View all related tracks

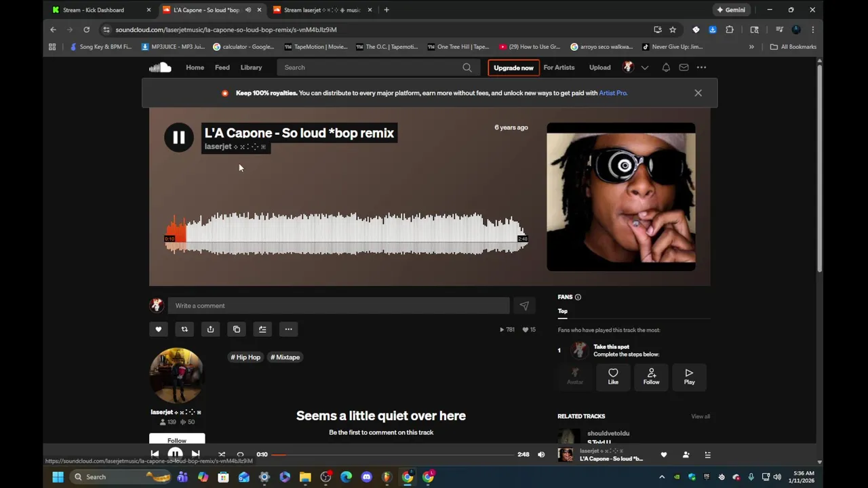tap(701, 416)
